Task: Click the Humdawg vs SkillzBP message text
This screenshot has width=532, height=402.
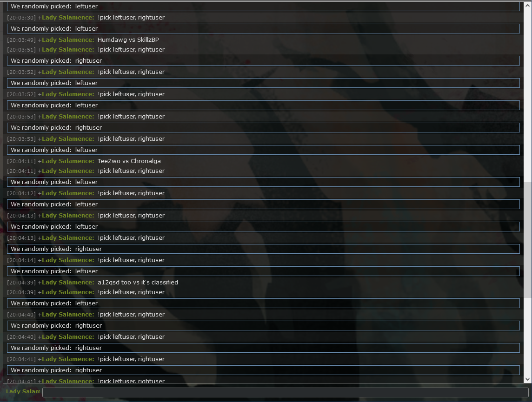Action: (128, 40)
